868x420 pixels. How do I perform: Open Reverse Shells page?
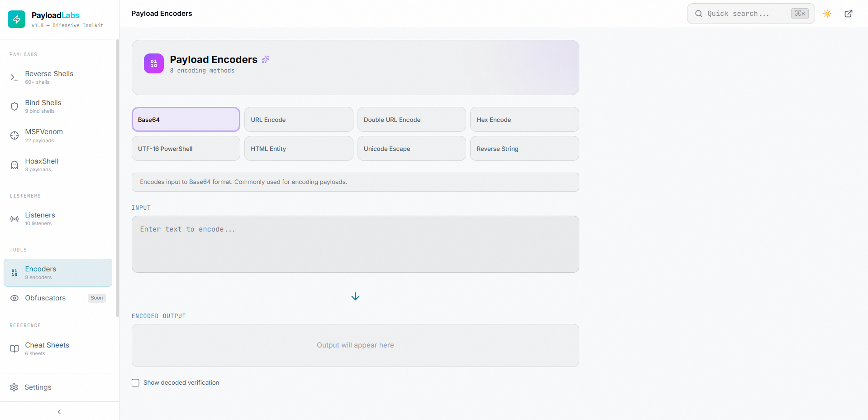(58, 77)
